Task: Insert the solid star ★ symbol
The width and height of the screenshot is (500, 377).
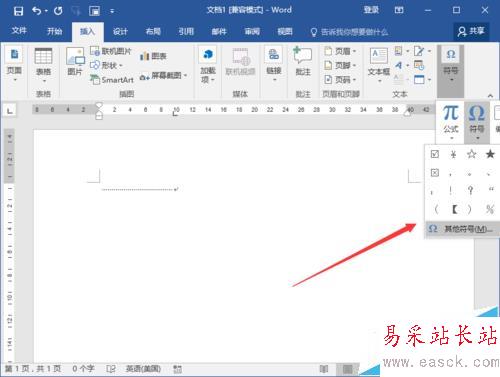Action: pos(490,154)
